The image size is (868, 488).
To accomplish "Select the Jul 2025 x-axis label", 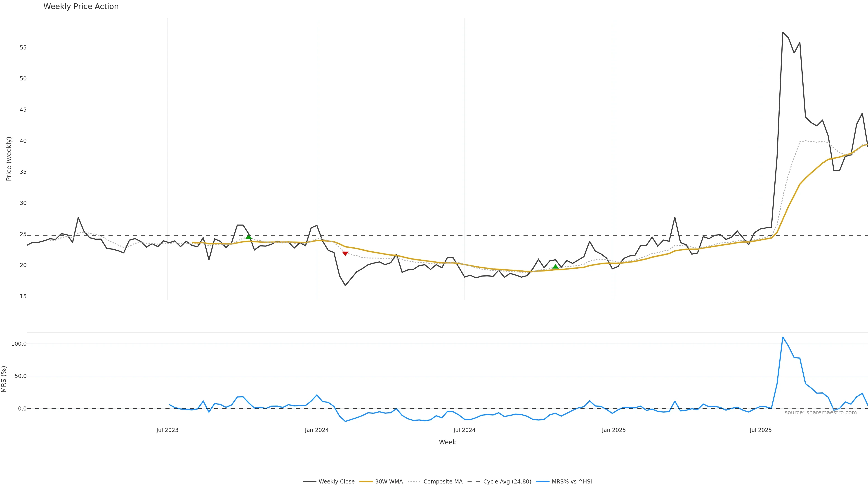I will pos(760,430).
